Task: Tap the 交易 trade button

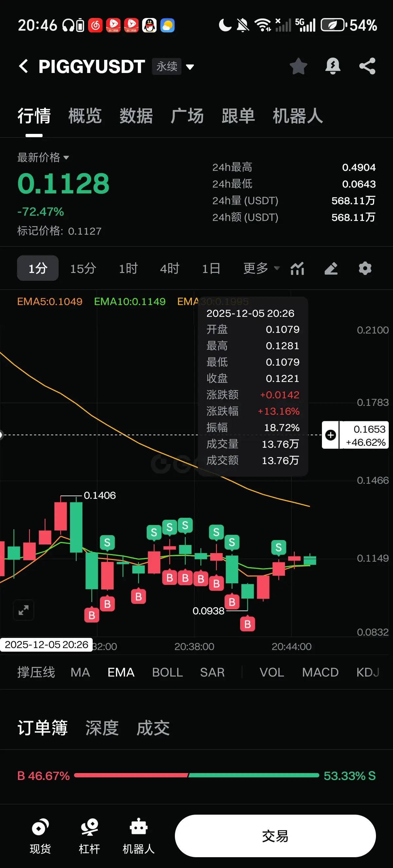Action: click(275, 836)
